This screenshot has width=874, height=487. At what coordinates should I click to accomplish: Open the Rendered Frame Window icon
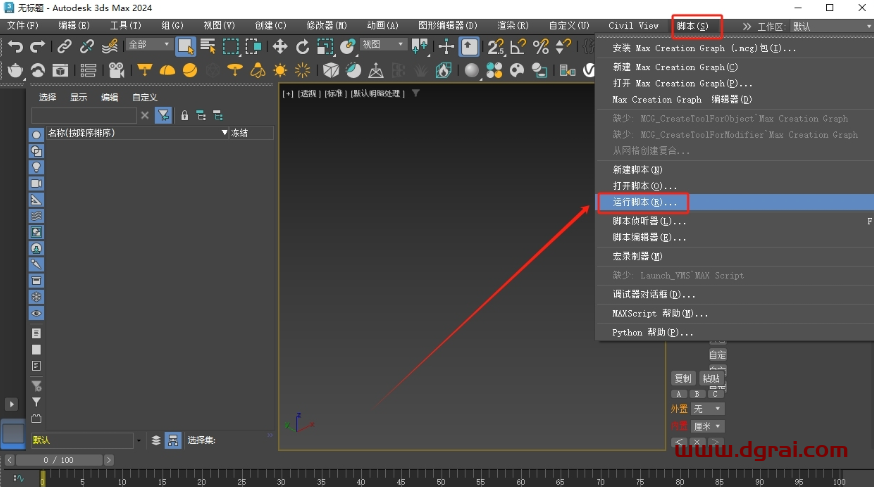(x=60, y=70)
